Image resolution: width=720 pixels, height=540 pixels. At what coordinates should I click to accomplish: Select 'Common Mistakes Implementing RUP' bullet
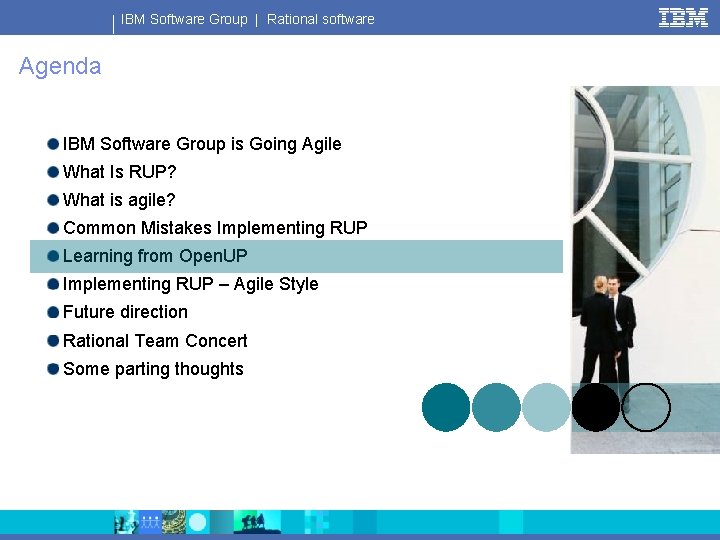pos(215,228)
